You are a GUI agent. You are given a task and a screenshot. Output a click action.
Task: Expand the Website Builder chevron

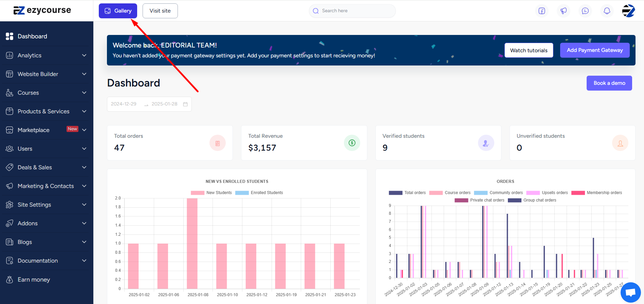pos(84,74)
